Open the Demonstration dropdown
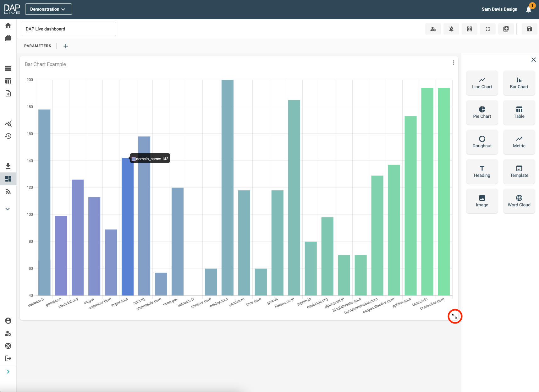Screen dimensions: 539x392 pos(48,9)
